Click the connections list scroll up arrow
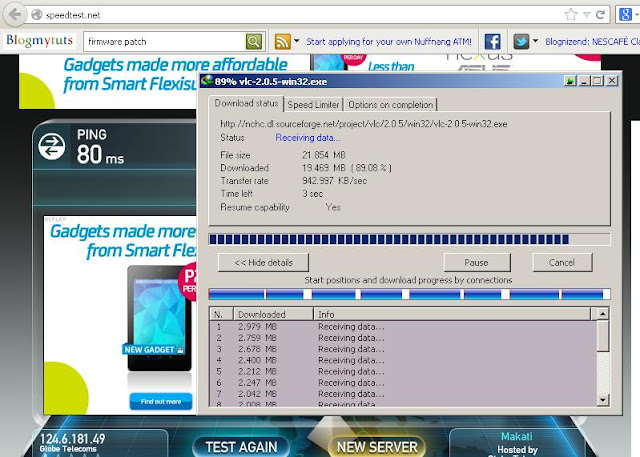Screen dimensions: 640x457 coord(603,314)
